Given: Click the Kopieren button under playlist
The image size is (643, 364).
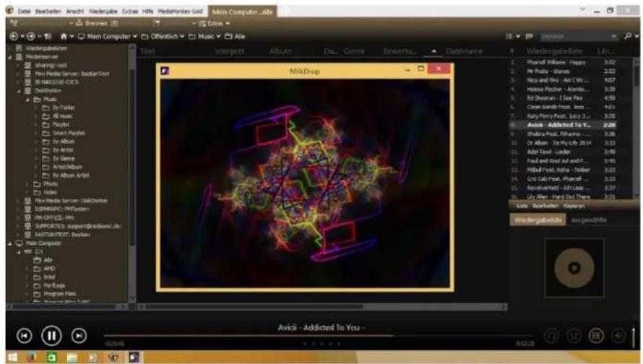Looking at the screenshot, I should pos(574,206).
